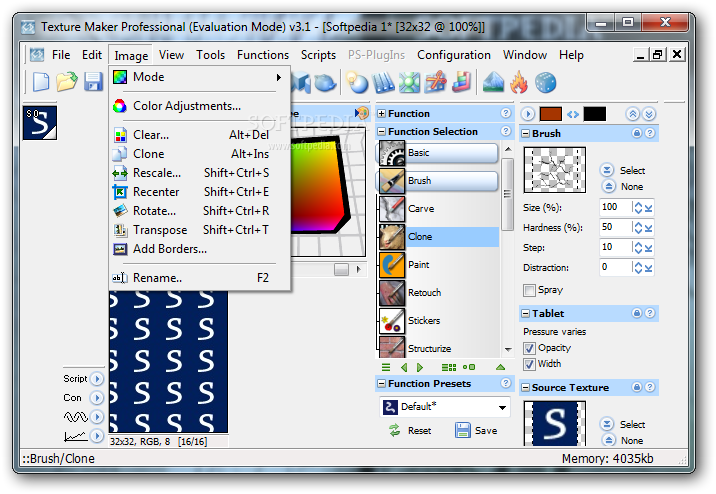Click the mountain landscape toolbar icon
The width and height of the screenshot is (716, 494).
493,83
